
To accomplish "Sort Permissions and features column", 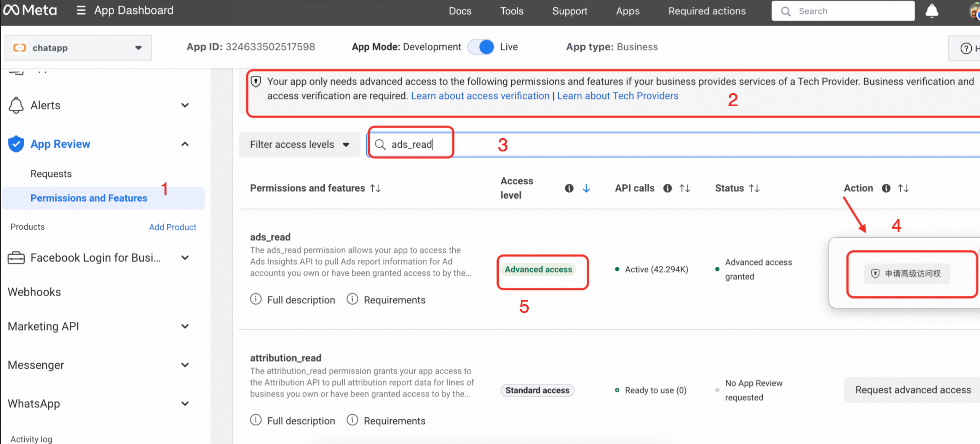I will coord(375,188).
